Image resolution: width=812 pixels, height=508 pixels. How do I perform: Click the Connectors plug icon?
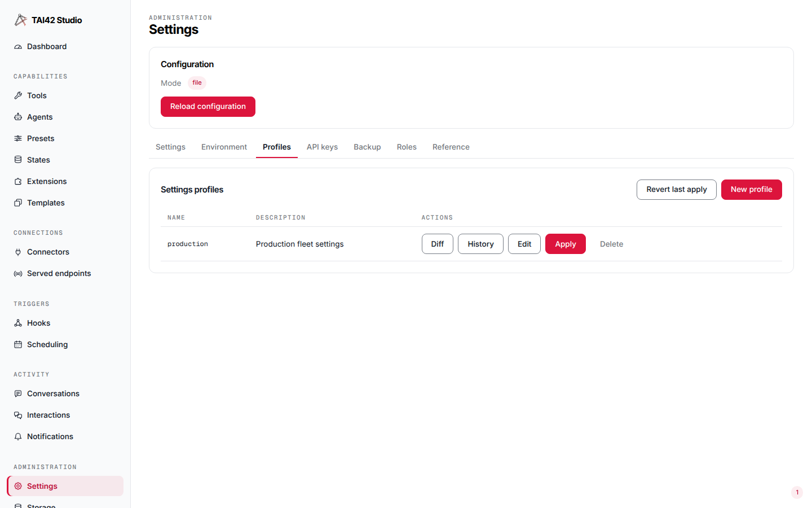tap(18, 252)
